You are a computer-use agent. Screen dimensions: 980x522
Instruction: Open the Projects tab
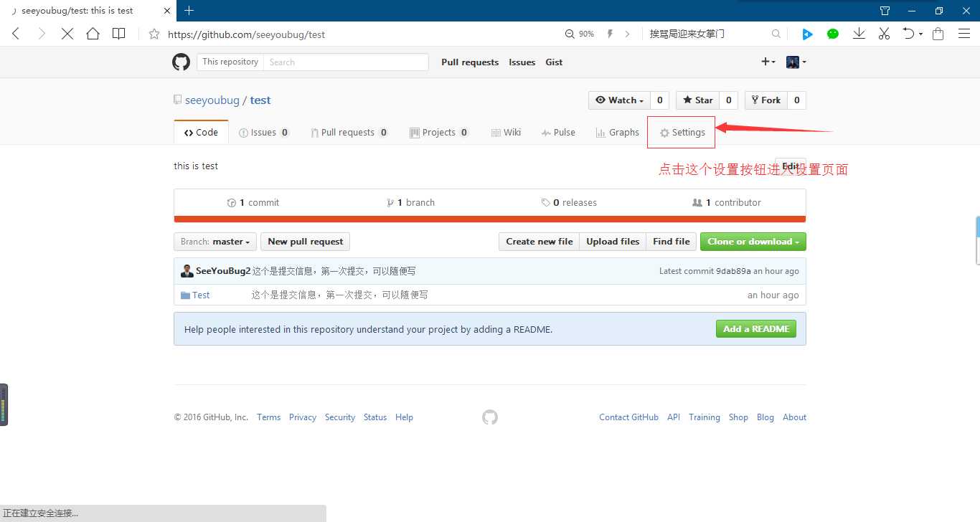[439, 133]
